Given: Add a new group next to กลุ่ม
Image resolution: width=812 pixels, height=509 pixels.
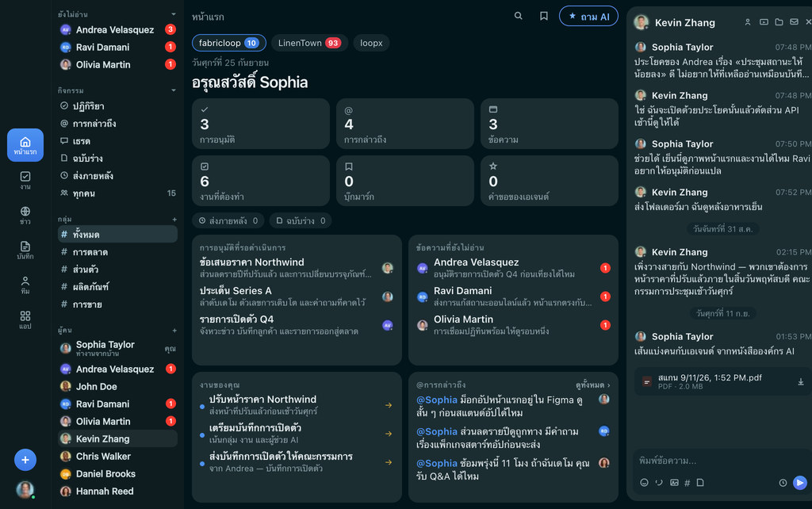Looking at the screenshot, I should pyautogui.click(x=174, y=219).
